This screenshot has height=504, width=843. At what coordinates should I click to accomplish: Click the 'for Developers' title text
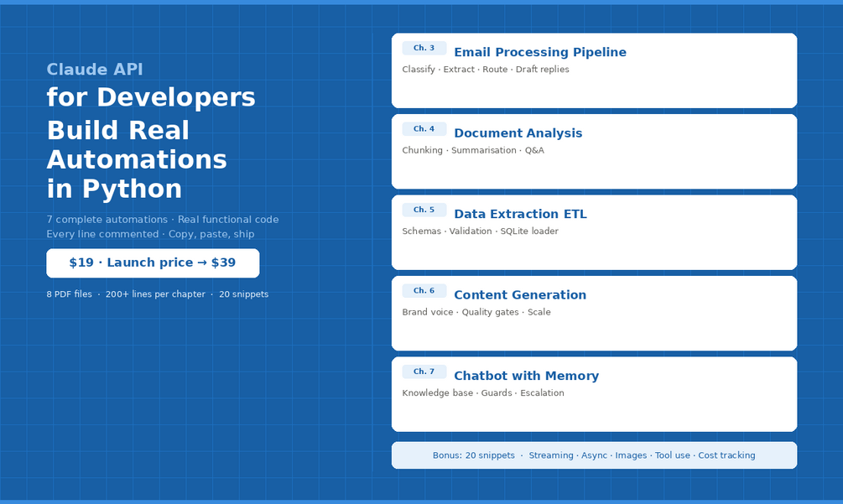click(x=150, y=97)
